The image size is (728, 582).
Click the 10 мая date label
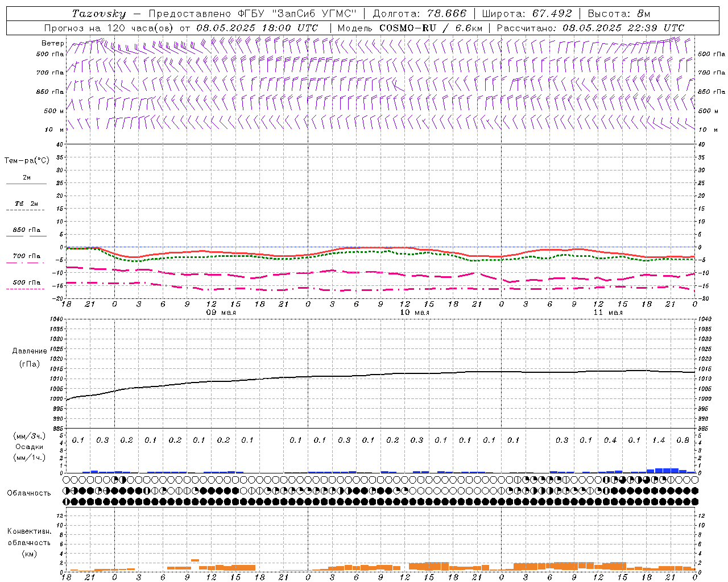pyautogui.click(x=414, y=313)
